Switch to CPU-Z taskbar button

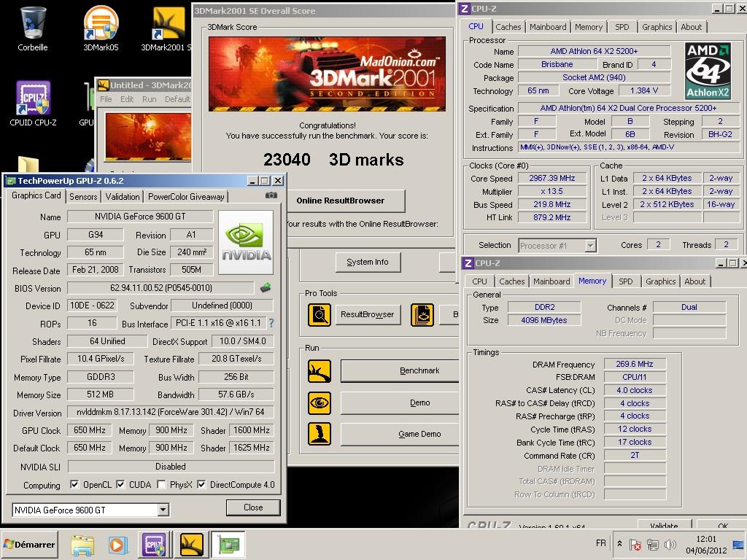[x=154, y=545]
